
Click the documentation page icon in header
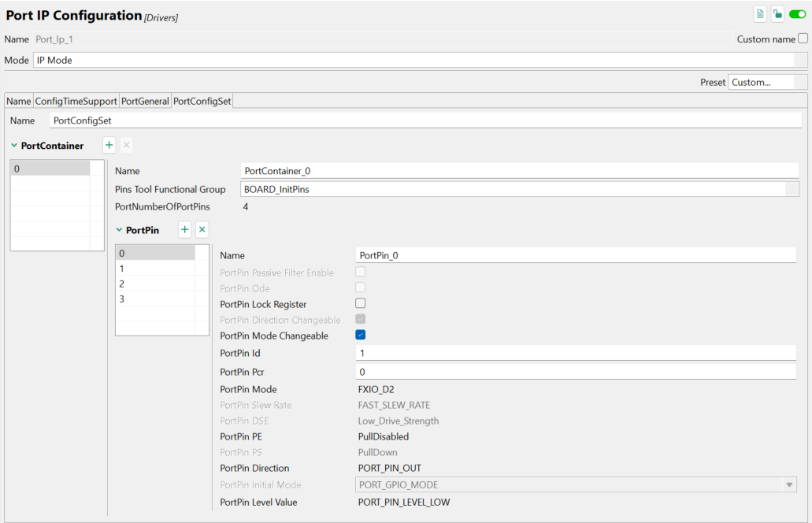point(760,13)
